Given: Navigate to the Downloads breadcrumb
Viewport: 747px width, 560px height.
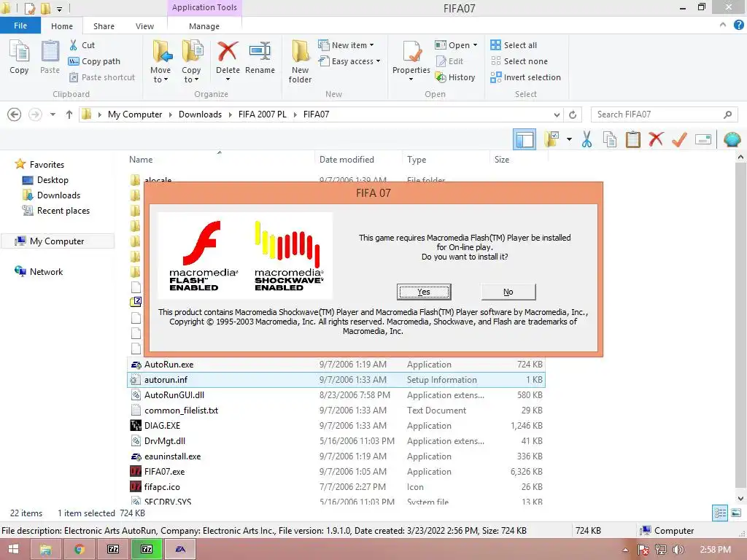Looking at the screenshot, I should (x=200, y=114).
